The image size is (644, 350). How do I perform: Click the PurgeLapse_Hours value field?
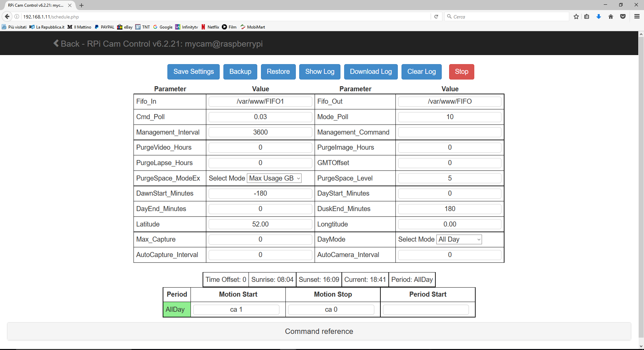260,163
